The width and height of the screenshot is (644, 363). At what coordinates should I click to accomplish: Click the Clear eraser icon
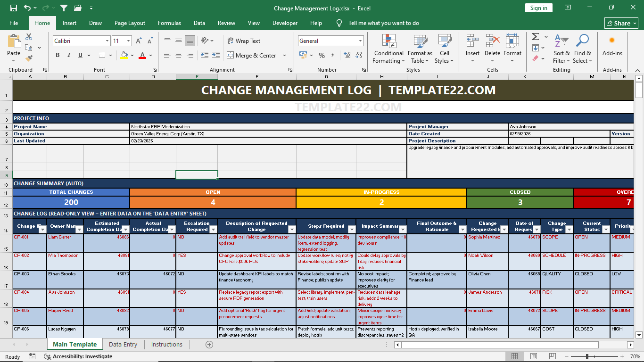pos(536,58)
